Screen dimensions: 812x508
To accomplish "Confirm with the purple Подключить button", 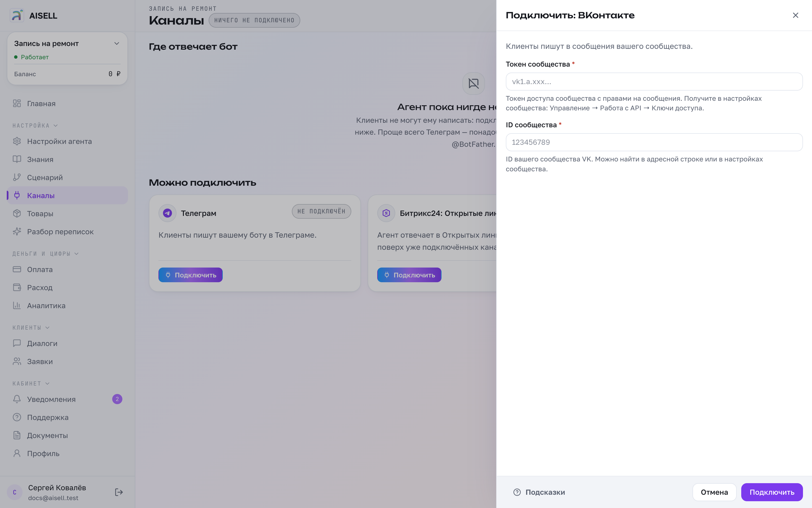I will pos(772,492).
